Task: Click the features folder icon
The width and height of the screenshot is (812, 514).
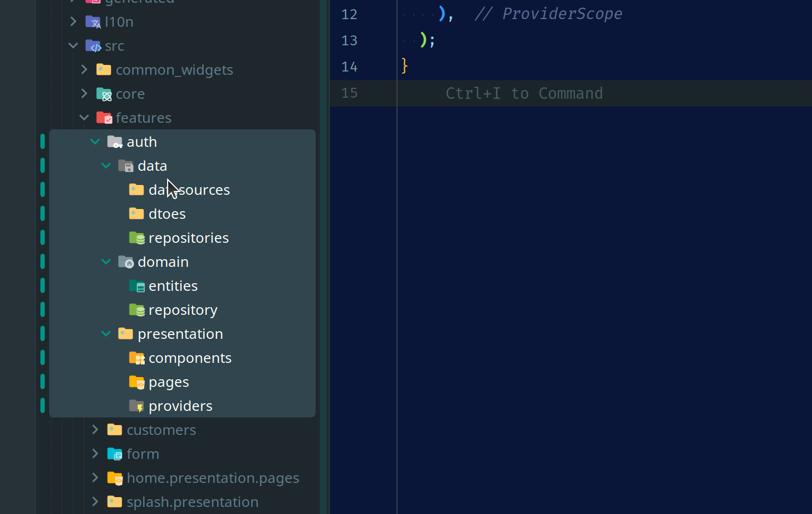Action: (104, 117)
